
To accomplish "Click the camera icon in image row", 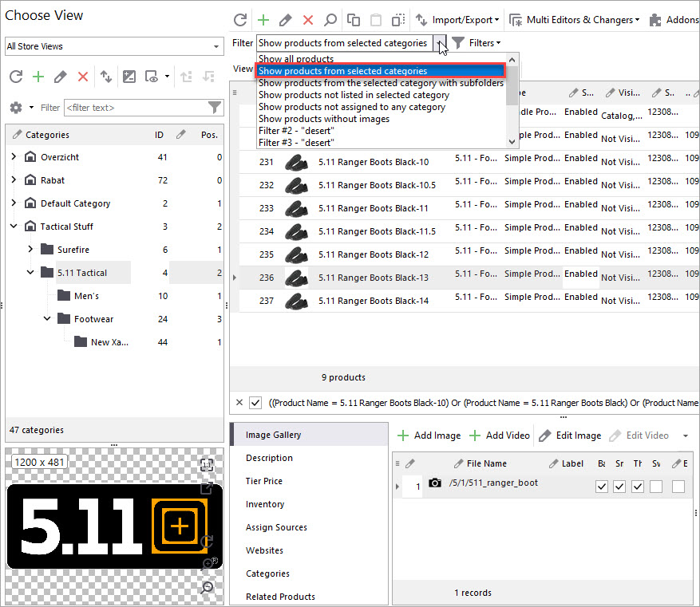I will tap(435, 483).
